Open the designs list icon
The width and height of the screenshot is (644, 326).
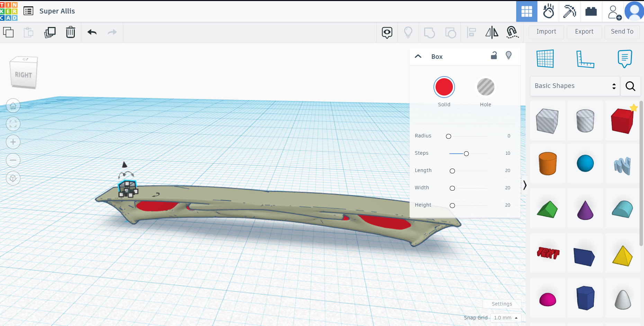28,11
